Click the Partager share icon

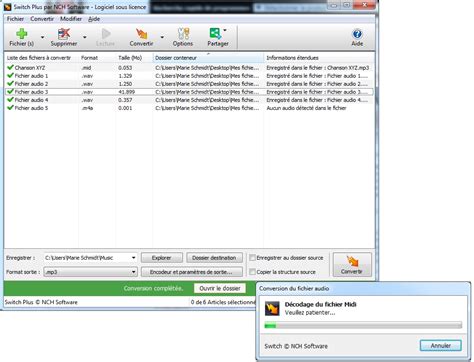pos(215,34)
